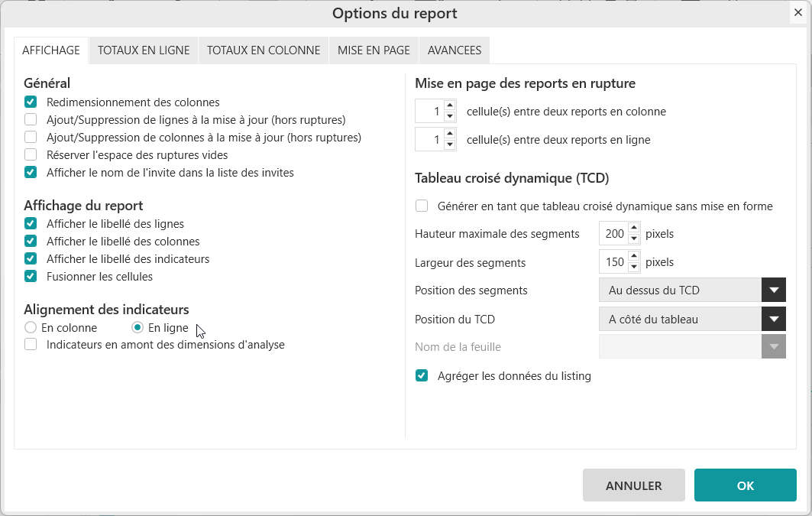
Task: Click the Nom de la feuille dropdown arrow
Action: click(774, 347)
